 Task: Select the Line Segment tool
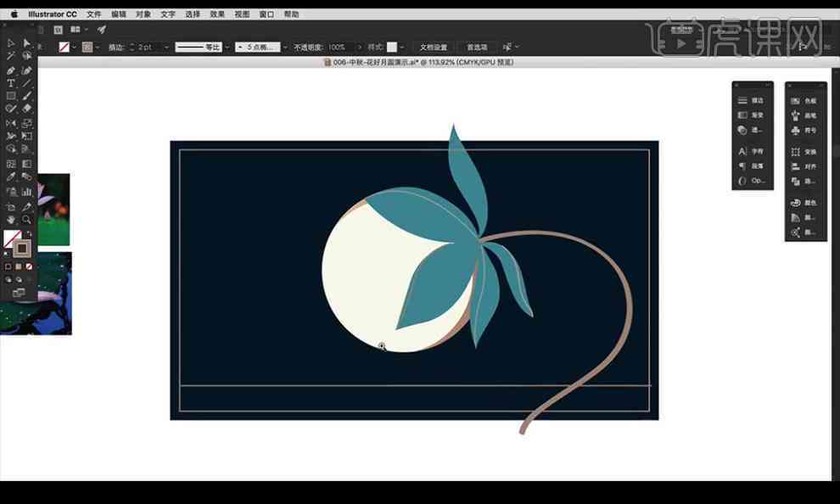click(x=27, y=83)
